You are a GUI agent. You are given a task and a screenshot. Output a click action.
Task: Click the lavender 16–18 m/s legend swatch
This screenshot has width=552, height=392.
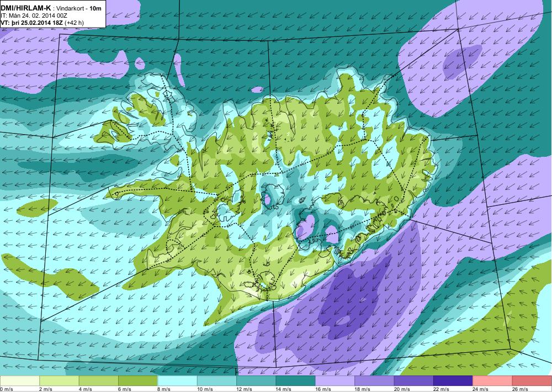coord(335,381)
